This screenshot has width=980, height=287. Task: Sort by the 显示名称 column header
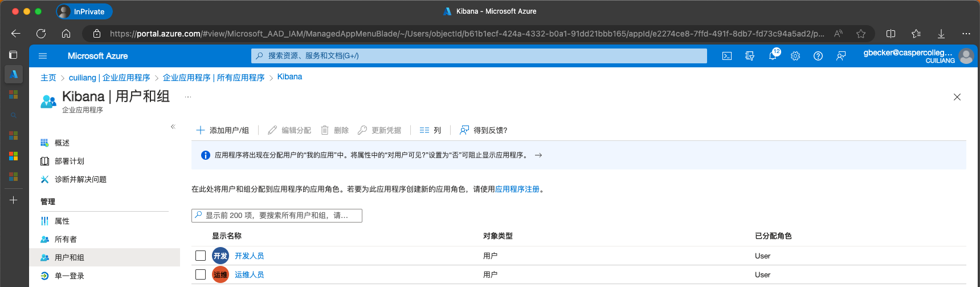tap(227, 236)
